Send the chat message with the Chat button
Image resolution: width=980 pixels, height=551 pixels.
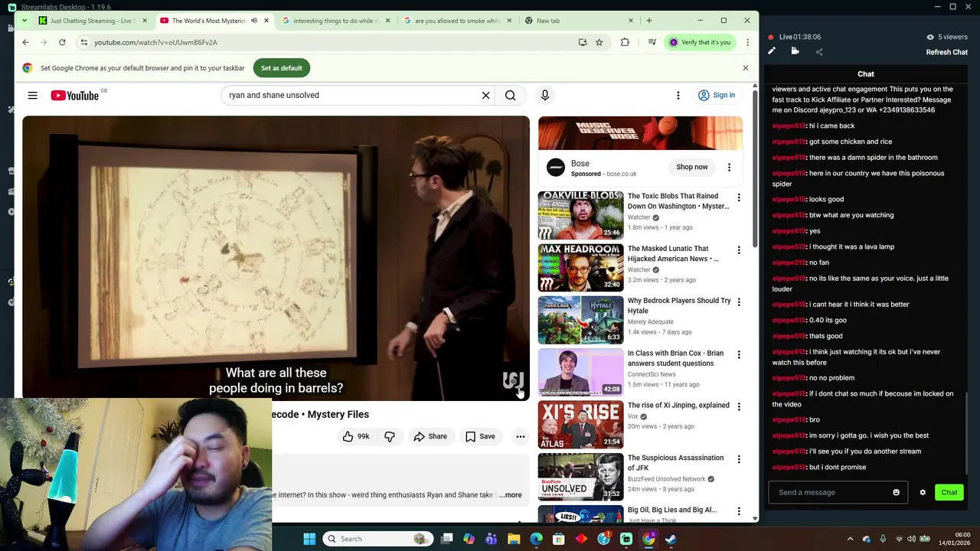[x=949, y=492]
